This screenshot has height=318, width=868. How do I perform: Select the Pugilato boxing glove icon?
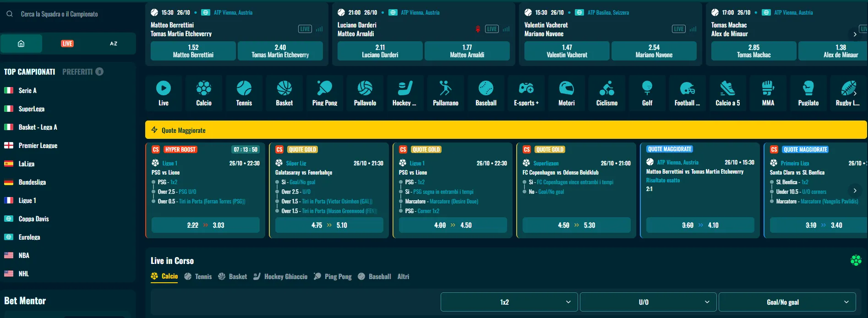point(808,88)
